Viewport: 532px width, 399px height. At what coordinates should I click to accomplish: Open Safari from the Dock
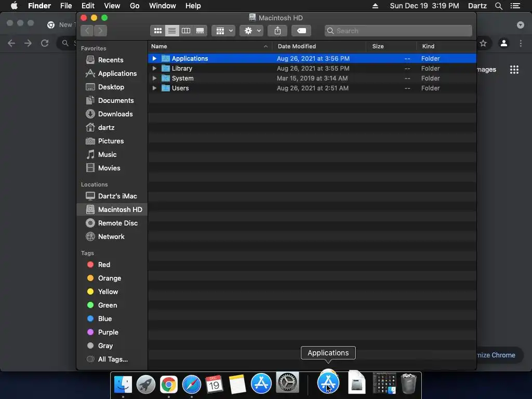(192, 384)
